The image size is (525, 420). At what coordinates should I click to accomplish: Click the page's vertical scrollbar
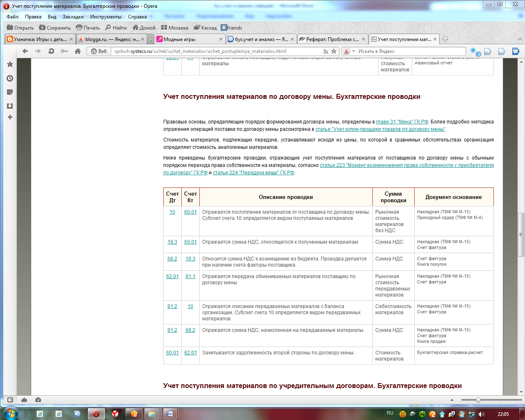pos(521,227)
